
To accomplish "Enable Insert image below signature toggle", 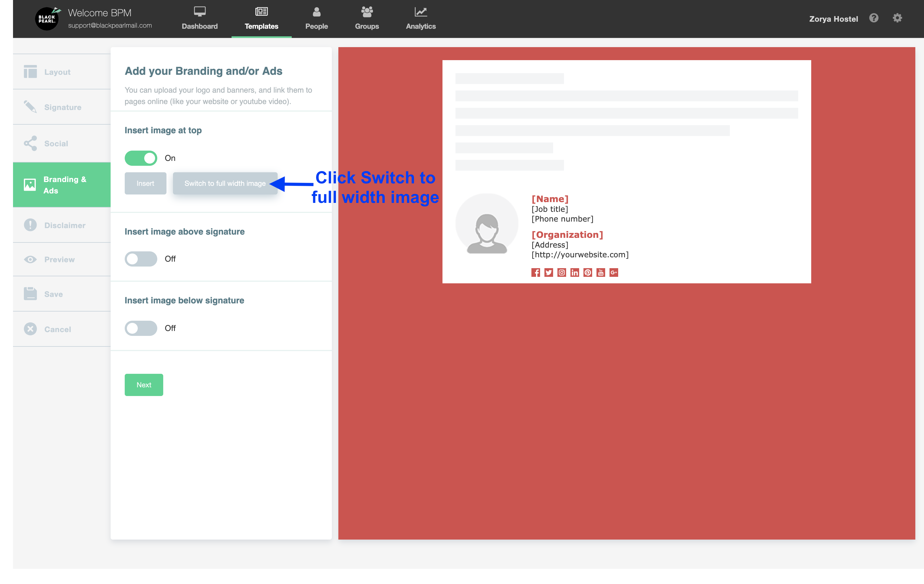I will coord(141,328).
